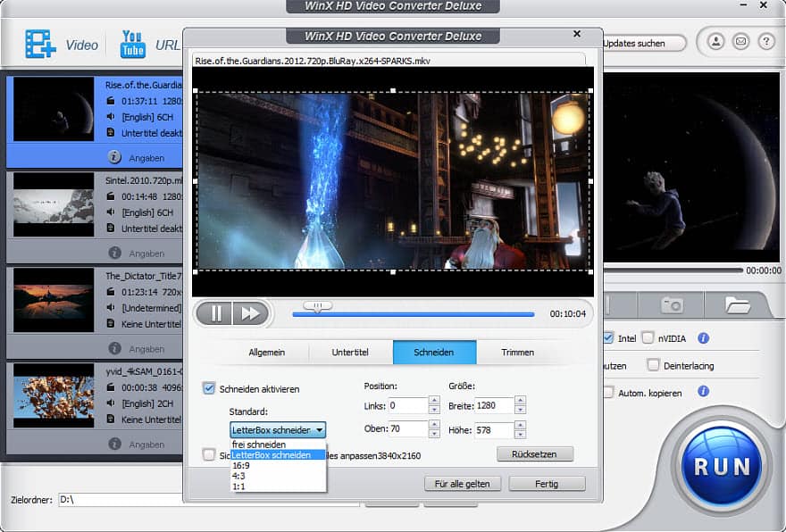
Task: Click the Für alle gelten button
Action: click(x=462, y=484)
